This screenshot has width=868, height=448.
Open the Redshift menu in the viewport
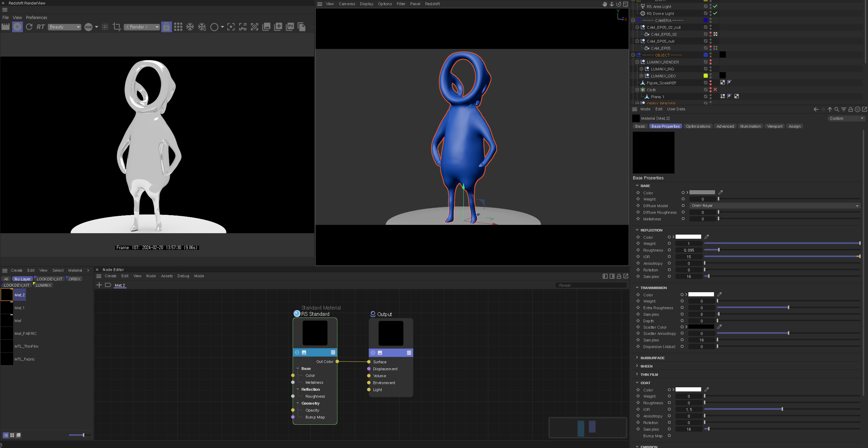(x=432, y=4)
